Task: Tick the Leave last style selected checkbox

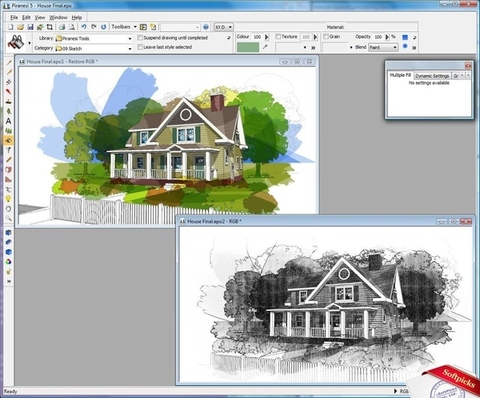Action: (140, 47)
